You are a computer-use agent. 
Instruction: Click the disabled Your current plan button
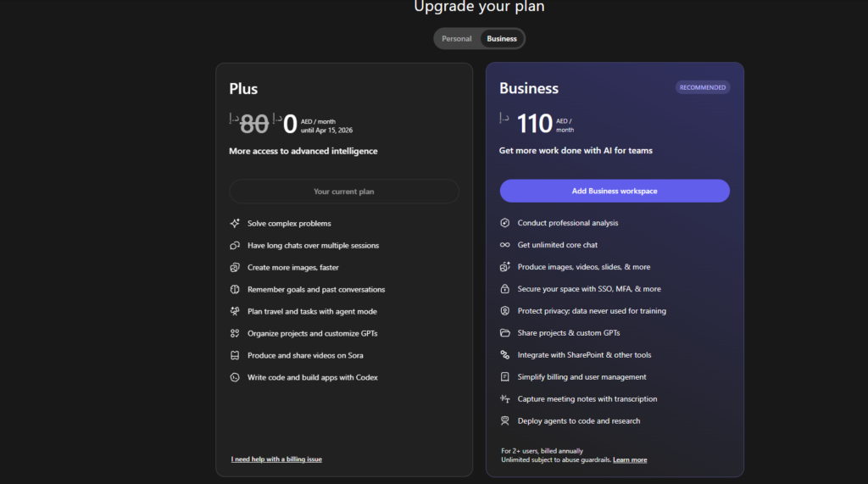pos(343,192)
